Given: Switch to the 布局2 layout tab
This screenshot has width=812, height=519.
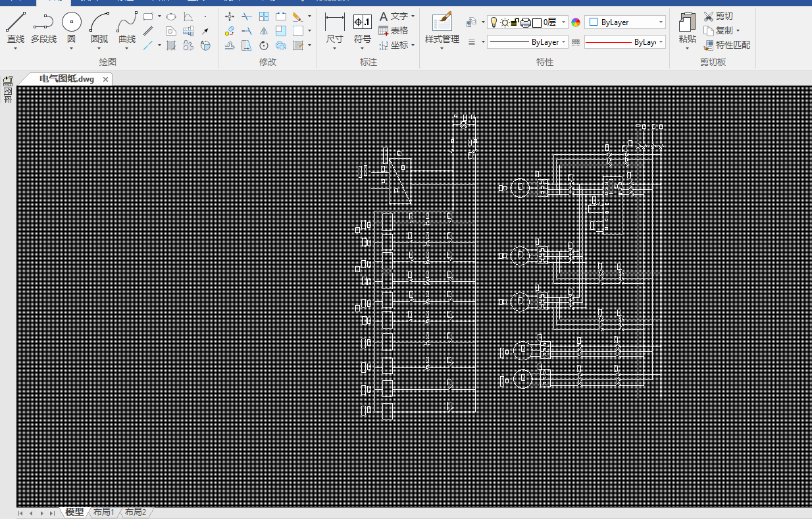Looking at the screenshot, I should (x=136, y=512).
